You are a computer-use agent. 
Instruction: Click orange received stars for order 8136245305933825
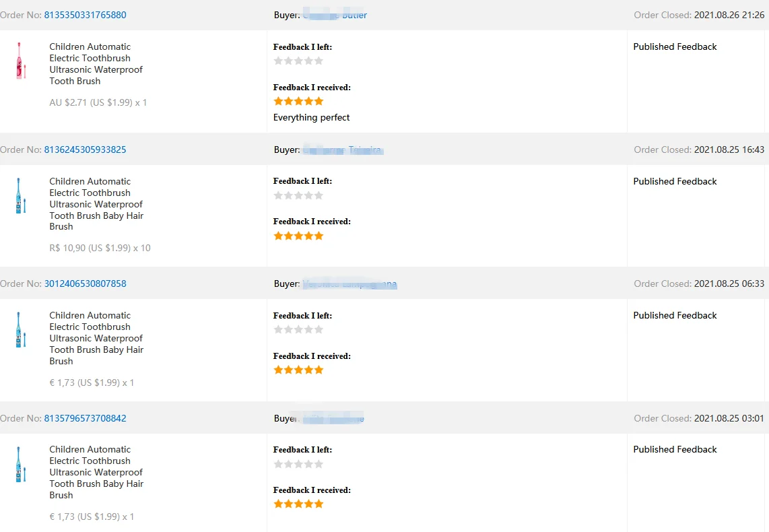click(x=298, y=236)
